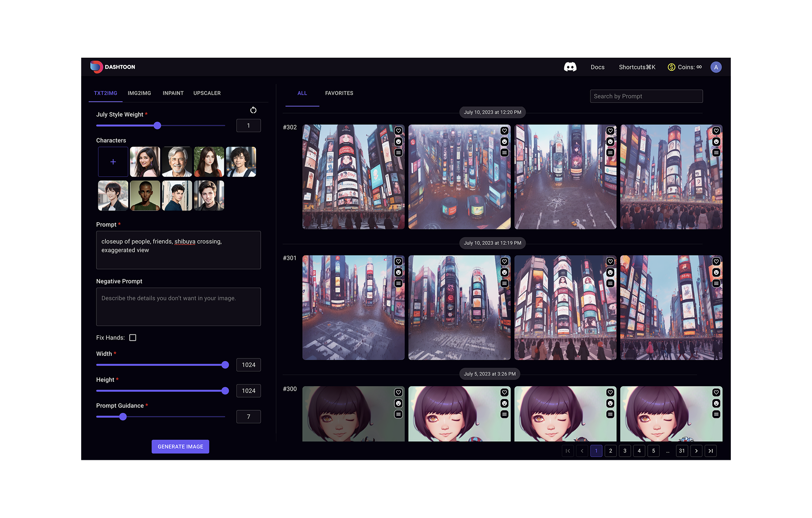Open the menu icon on #300's fourth image
Viewport: 812px width, 518px height.
[716, 414]
